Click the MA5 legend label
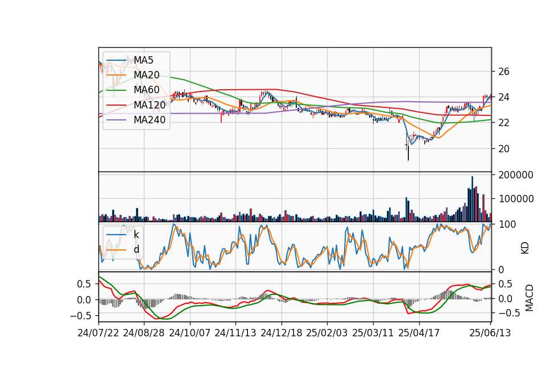This screenshot has width=546, height=392. (143, 60)
